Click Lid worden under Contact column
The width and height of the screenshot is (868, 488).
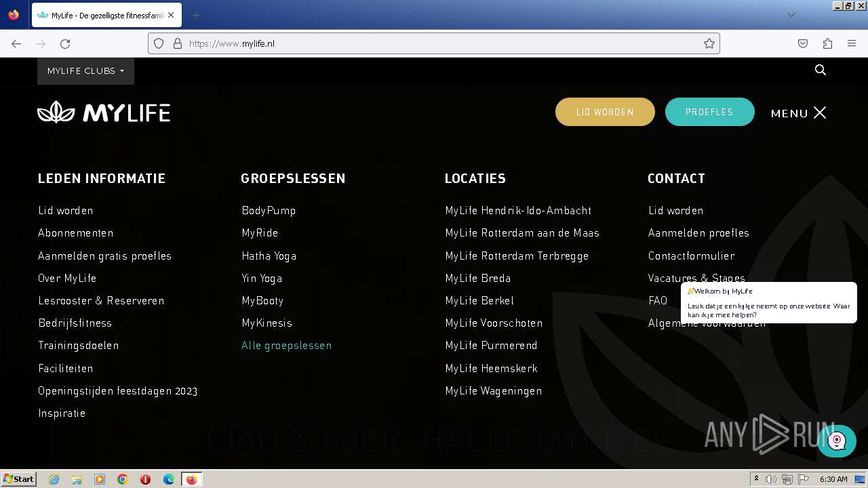[x=675, y=211]
